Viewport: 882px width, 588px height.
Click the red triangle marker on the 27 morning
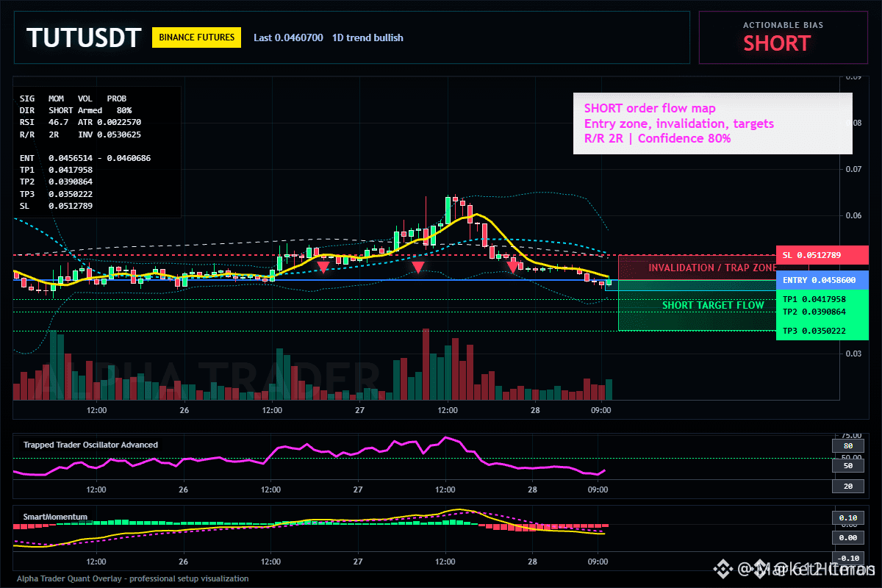[417, 267]
